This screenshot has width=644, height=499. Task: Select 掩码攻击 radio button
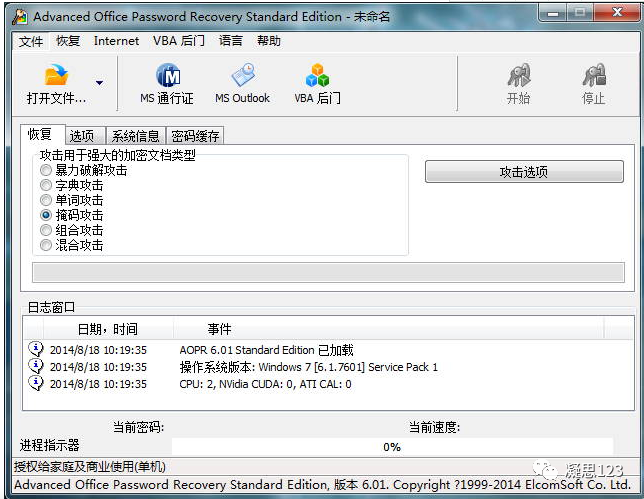[x=46, y=215]
